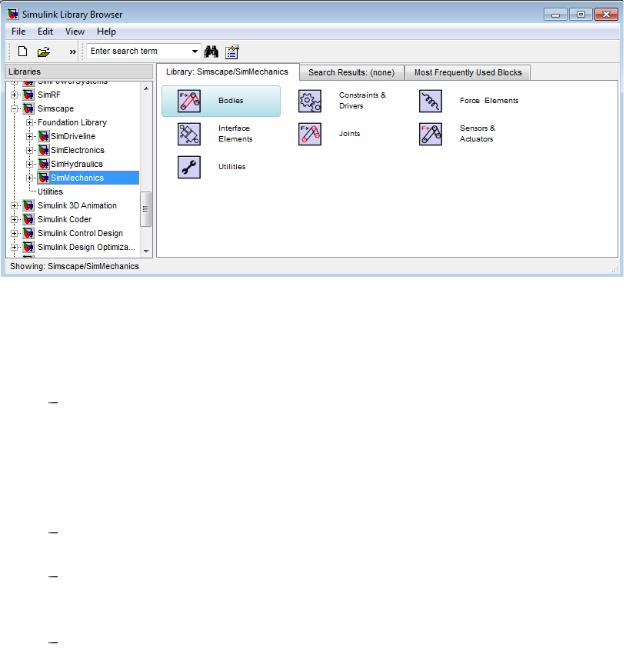Click the Simscape library icon in tree
The width and height of the screenshot is (624, 652).
pos(28,109)
